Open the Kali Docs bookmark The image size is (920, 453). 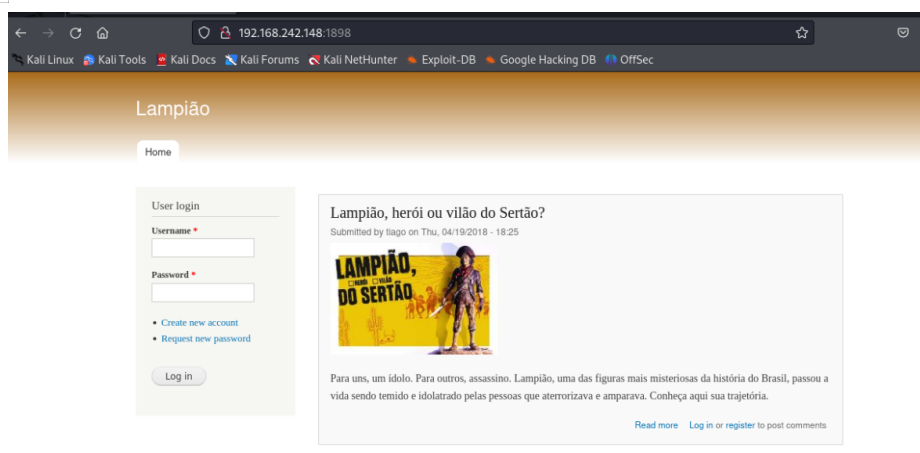(x=186, y=60)
